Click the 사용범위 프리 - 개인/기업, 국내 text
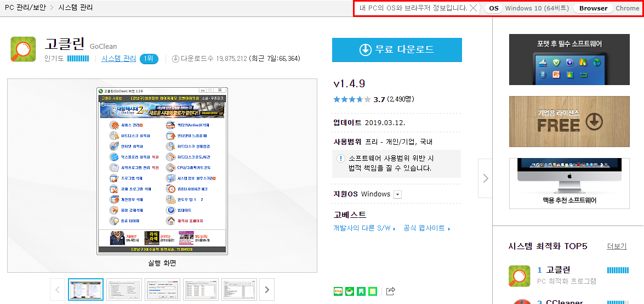 tap(383, 142)
